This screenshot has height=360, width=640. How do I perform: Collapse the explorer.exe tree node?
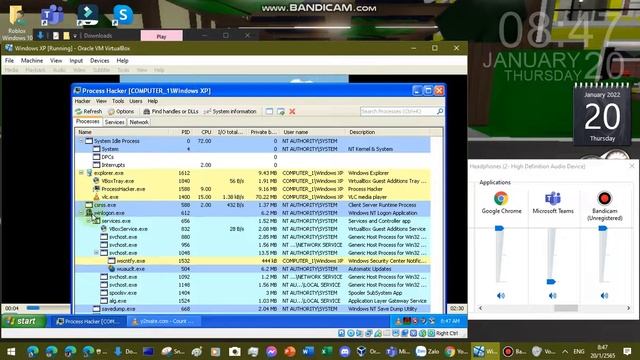point(81,173)
